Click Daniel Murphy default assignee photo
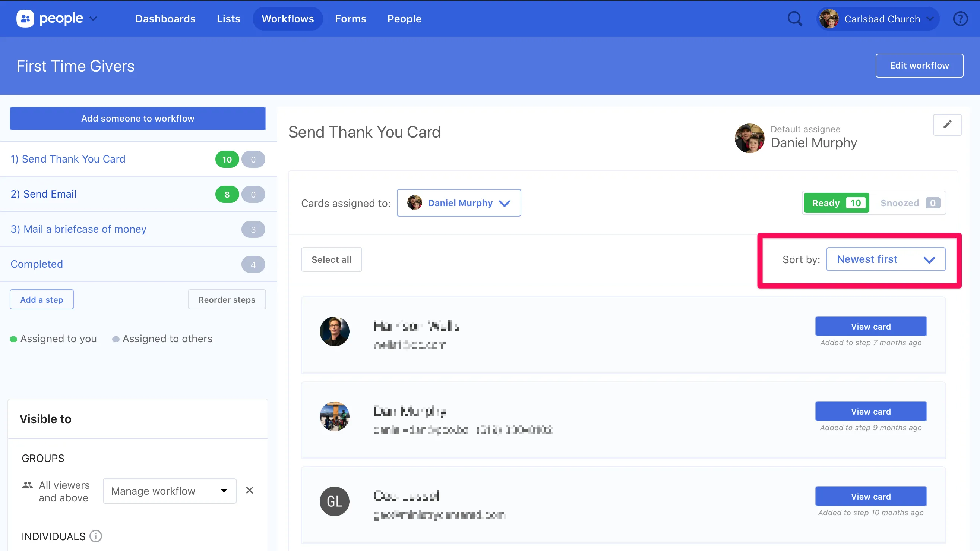980x551 pixels. pos(749,138)
